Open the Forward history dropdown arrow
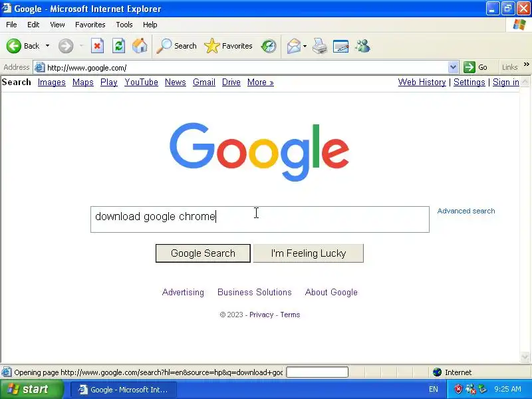 pos(81,46)
